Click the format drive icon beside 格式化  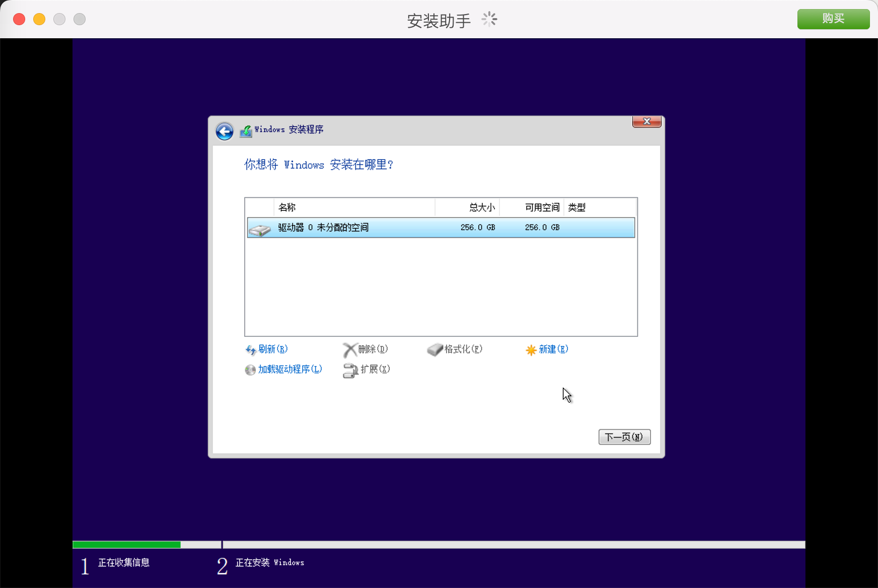click(x=434, y=350)
